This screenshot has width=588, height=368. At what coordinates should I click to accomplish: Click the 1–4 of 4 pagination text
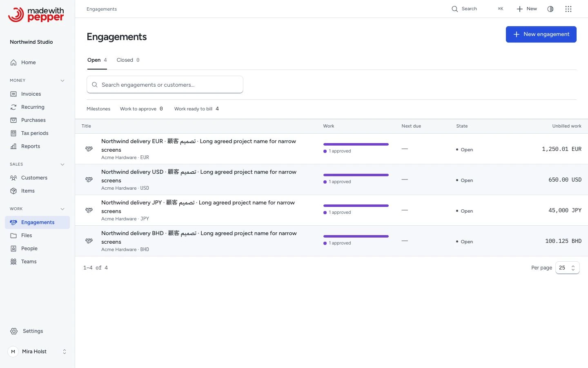(96, 268)
